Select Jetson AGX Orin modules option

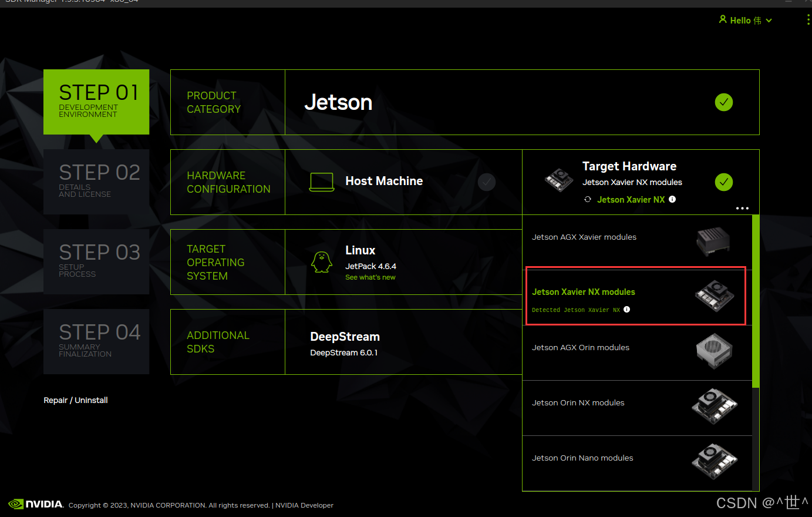(x=637, y=352)
